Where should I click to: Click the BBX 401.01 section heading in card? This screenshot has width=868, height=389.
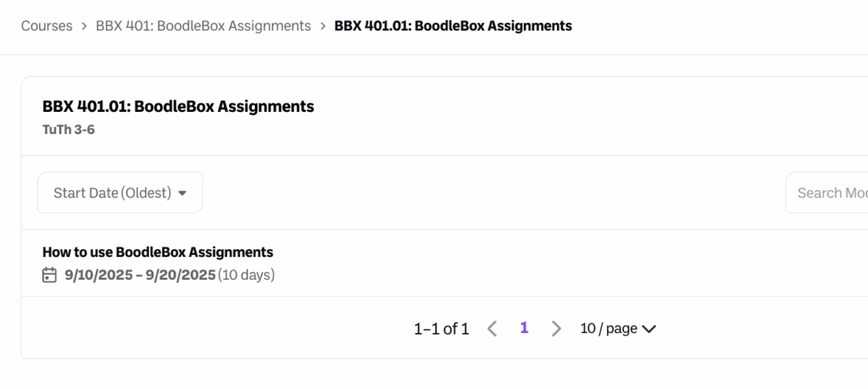click(x=178, y=107)
